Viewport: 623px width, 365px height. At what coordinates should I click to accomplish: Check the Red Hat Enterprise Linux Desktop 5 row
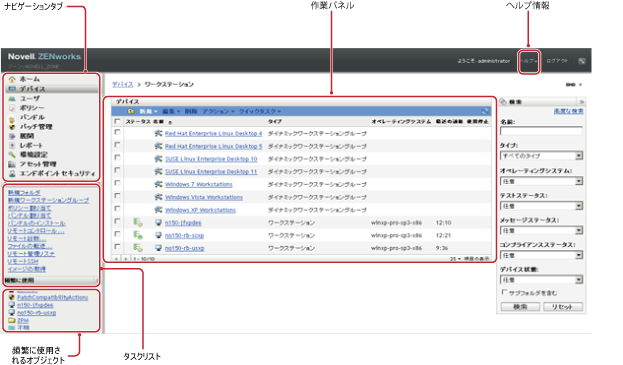(117, 145)
